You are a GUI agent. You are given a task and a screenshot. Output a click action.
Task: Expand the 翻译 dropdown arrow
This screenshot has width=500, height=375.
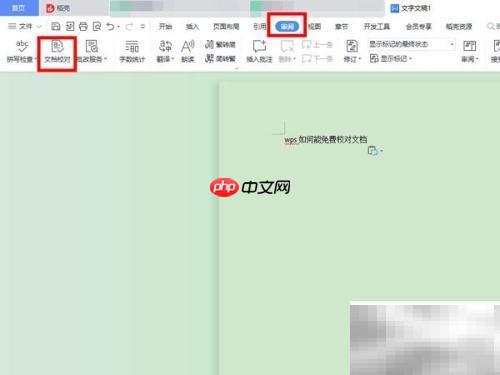(173, 59)
